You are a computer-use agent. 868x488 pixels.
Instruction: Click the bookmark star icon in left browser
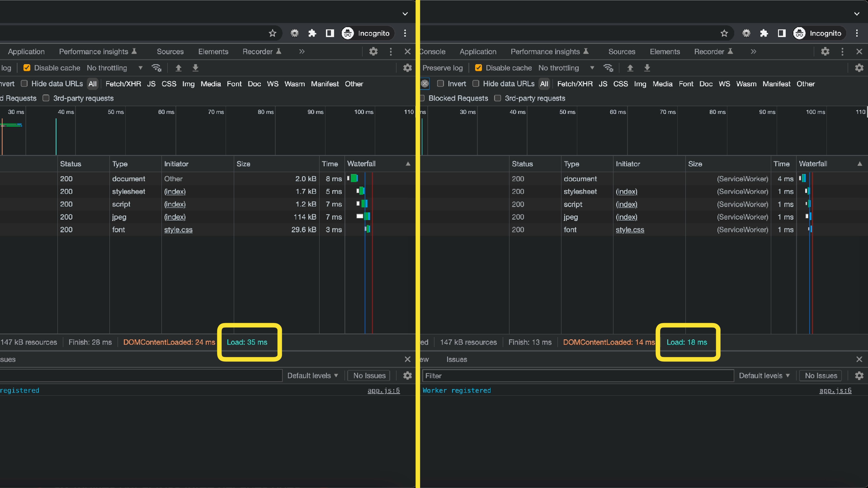pos(272,33)
